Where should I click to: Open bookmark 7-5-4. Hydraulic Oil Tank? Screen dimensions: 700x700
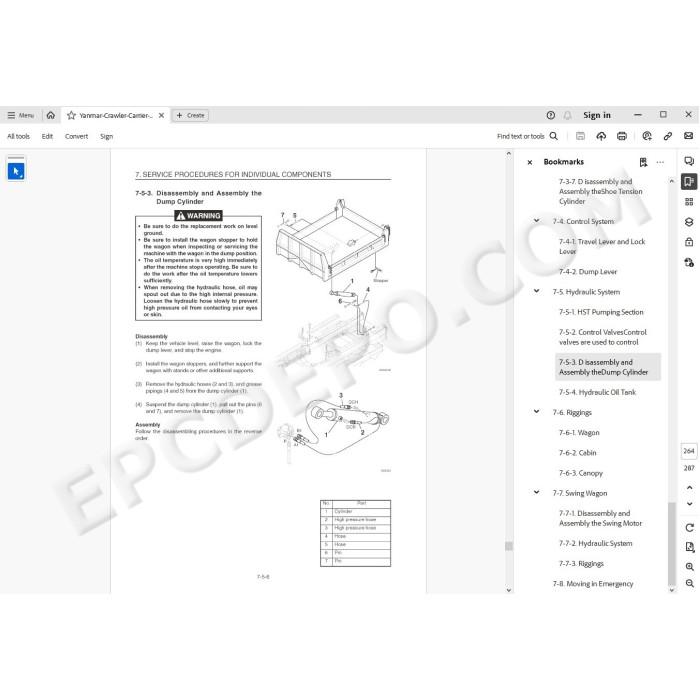coord(597,392)
